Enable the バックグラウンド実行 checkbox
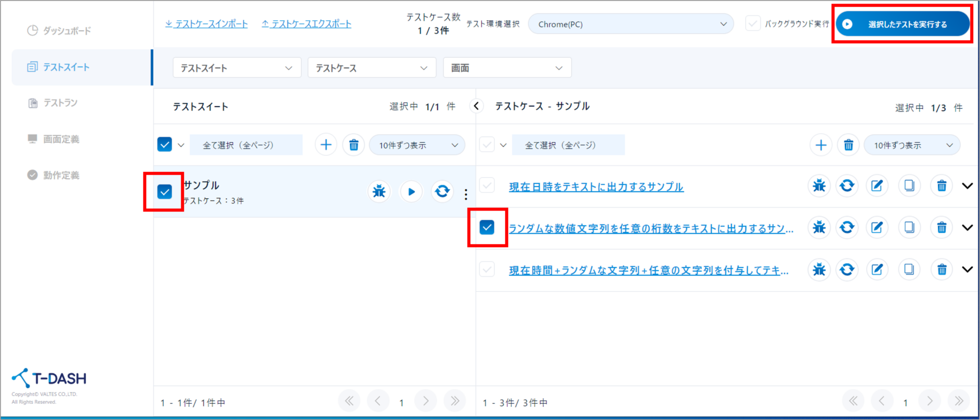 coord(752,24)
